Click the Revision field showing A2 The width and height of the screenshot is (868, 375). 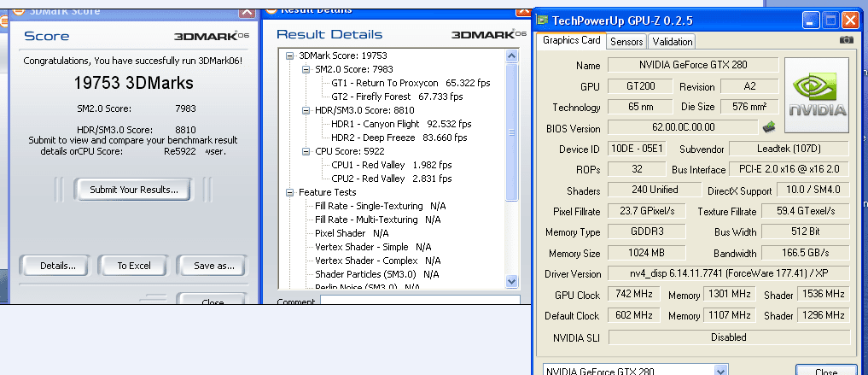[x=749, y=86]
